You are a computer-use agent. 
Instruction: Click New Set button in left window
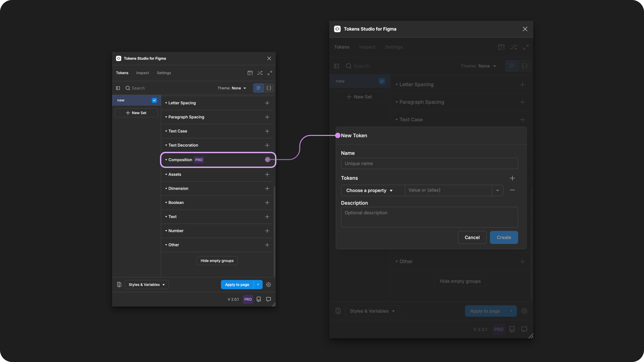137,113
